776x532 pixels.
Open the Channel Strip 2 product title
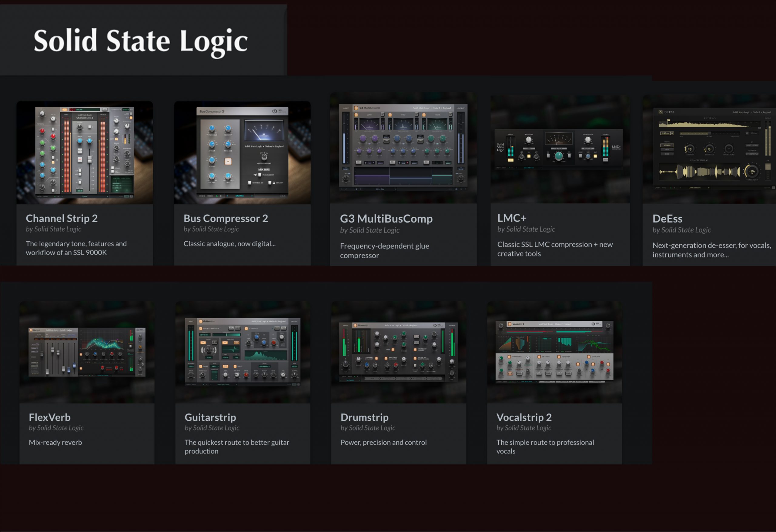point(62,218)
